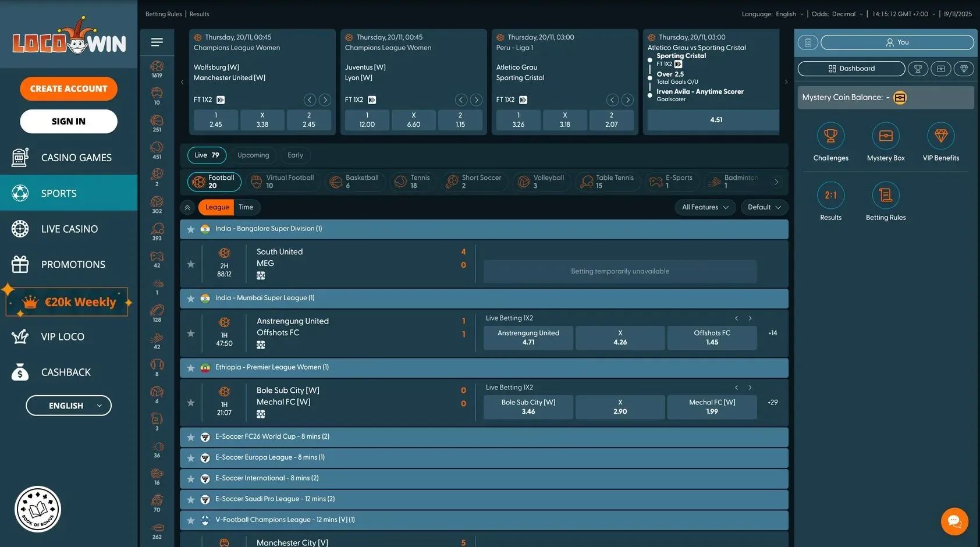Open the Challenges trophy icon
This screenshot has width=980, height=547.
(x=830, y=136)
